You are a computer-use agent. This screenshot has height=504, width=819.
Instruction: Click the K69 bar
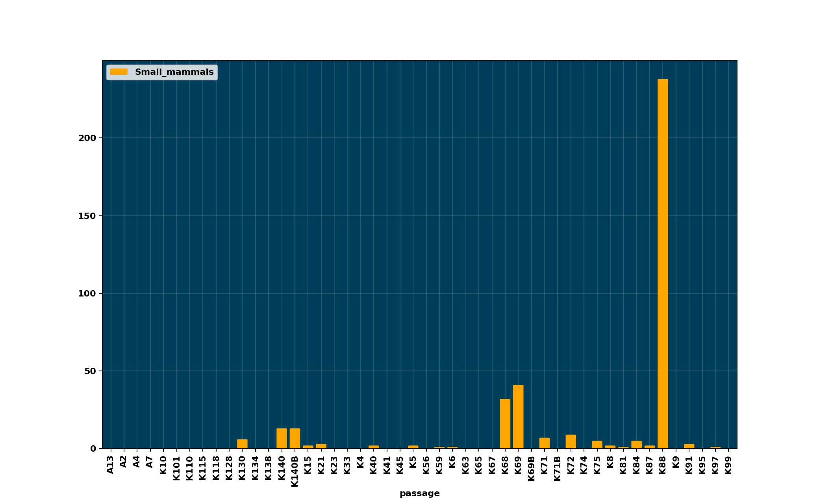coord(518,417)
